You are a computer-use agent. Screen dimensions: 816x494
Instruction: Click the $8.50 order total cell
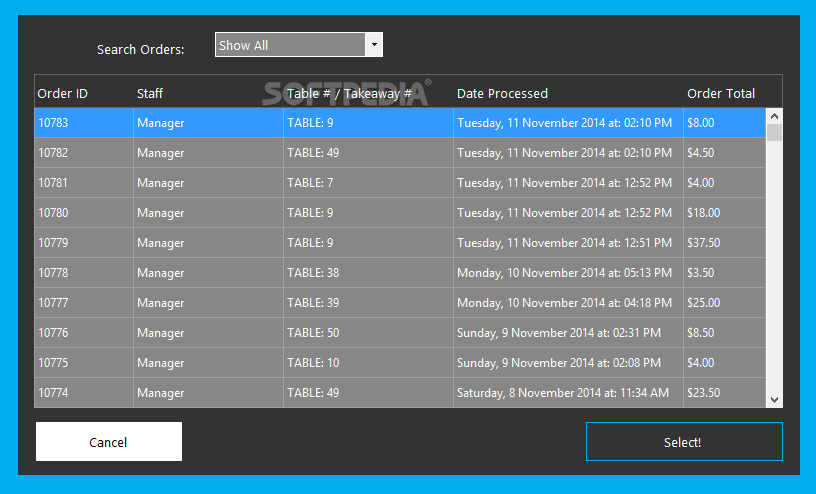724,333
